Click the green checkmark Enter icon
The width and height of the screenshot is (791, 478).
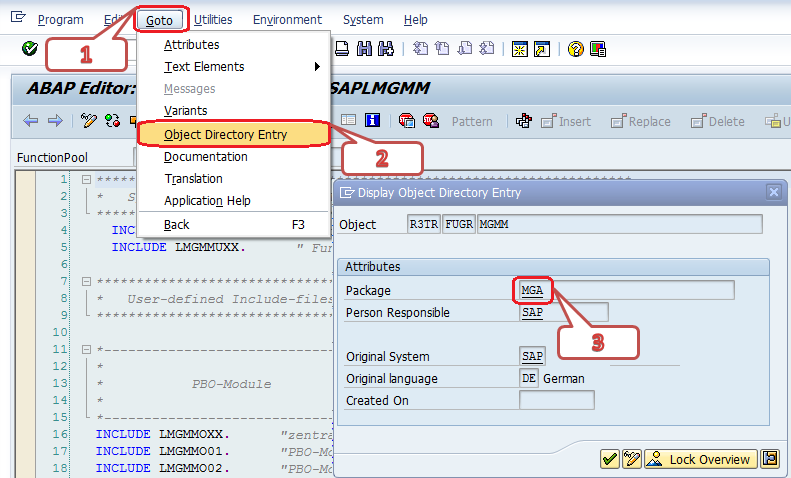pyautogui.click(x=30, y=48)
